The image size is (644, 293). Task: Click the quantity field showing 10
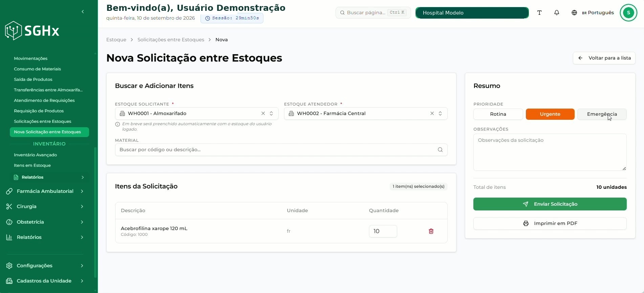(x=383, y=231)
